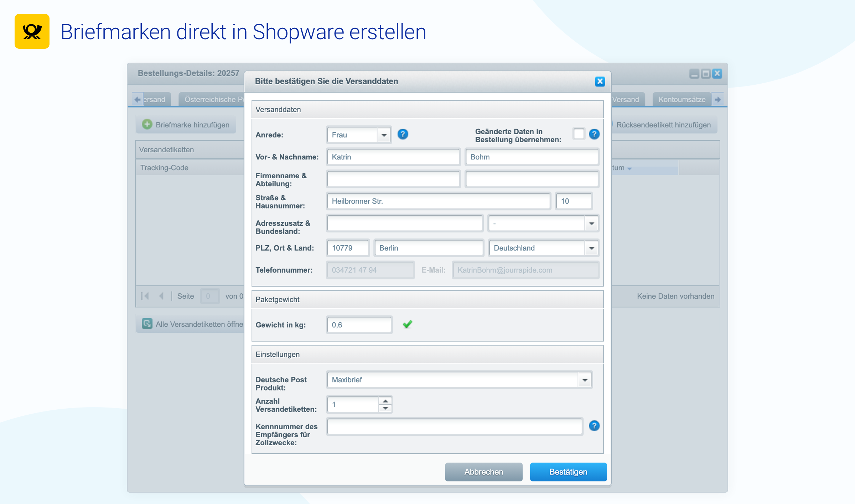This screenshot has width=855, height=504.
Task: Click the Paketgewicht section header
Action: pos(427,300)
